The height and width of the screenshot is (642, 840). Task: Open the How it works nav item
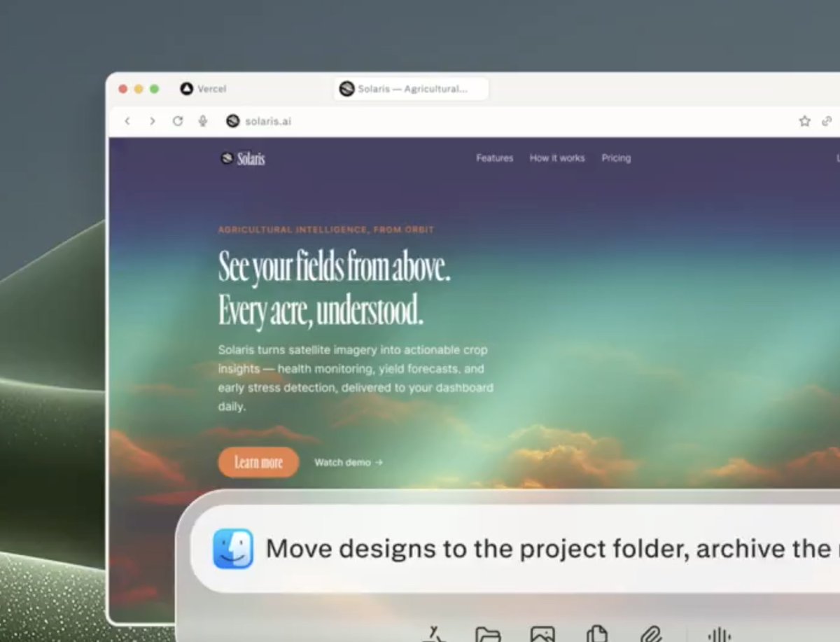coord(557,158)
